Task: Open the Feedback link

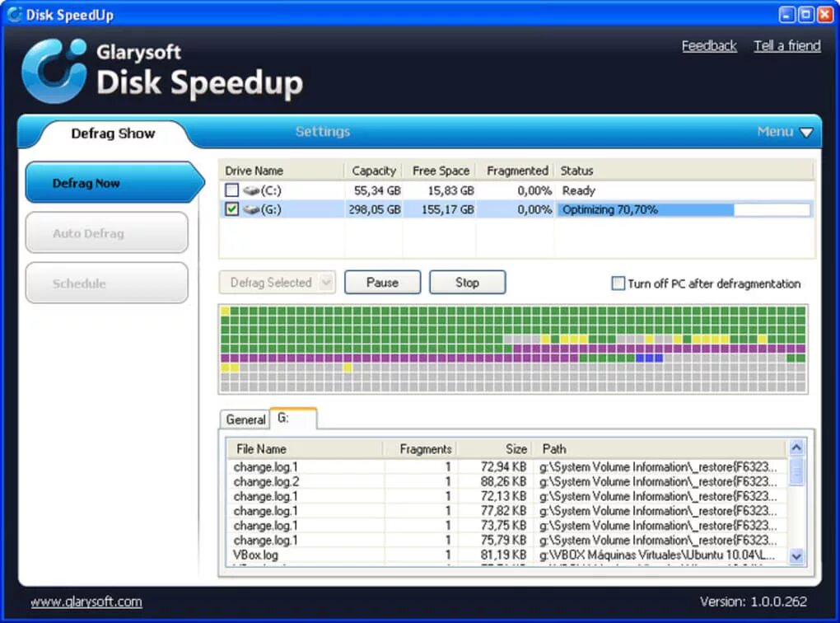Action: point(709,46)
